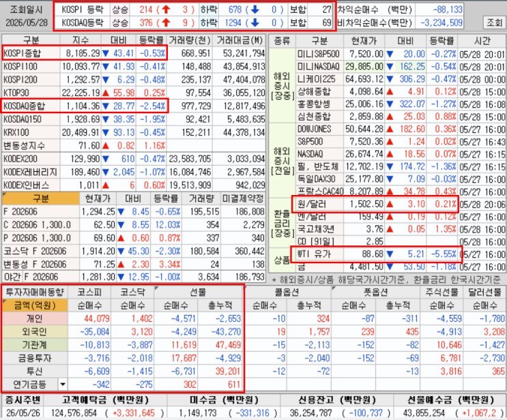Select the 개인 investor row

[35, 318]
